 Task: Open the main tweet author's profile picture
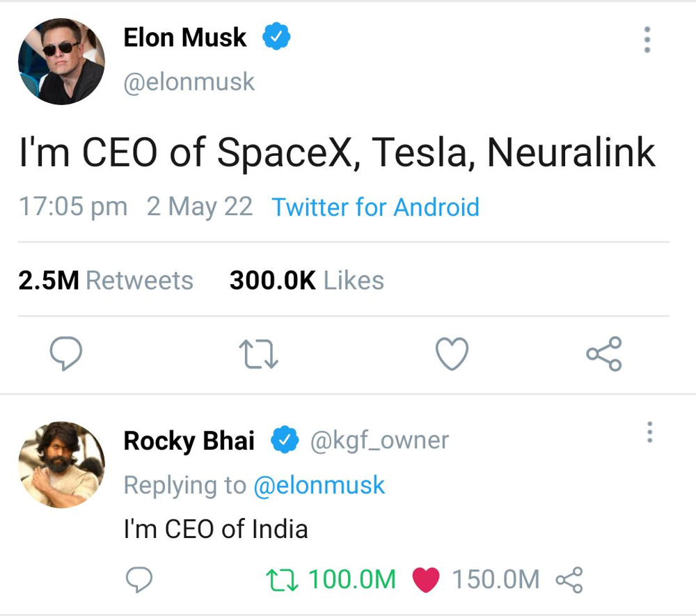coord(61,62)
